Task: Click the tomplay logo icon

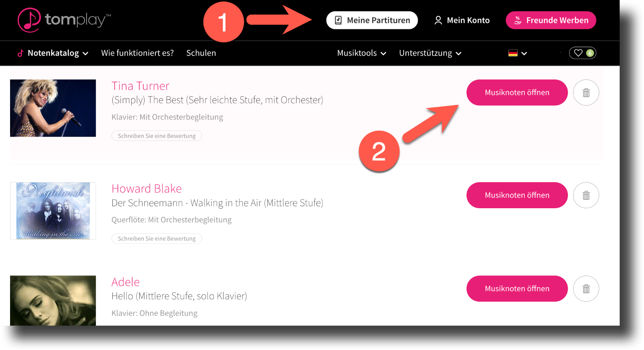Action: [x=29, y=20]
